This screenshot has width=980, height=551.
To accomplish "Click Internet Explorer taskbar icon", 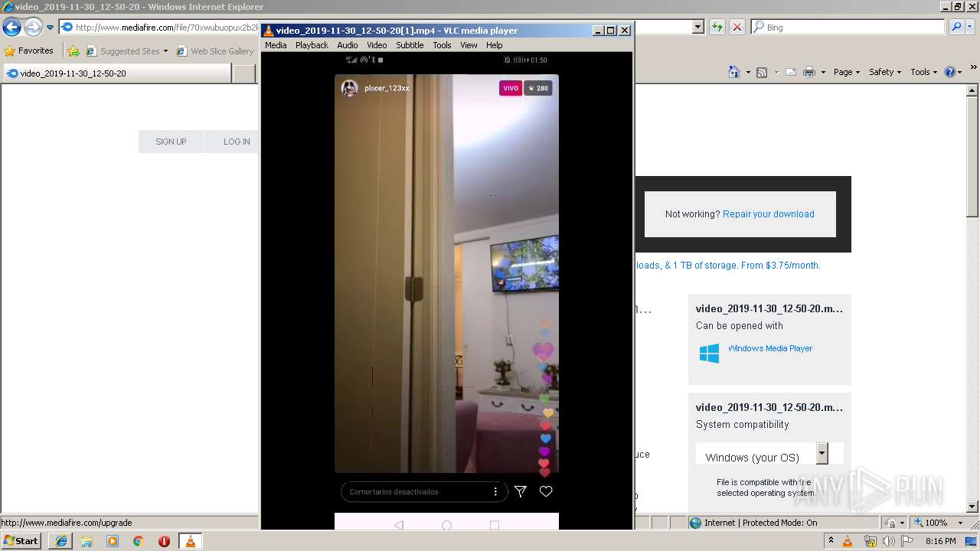I will [61, 541].
